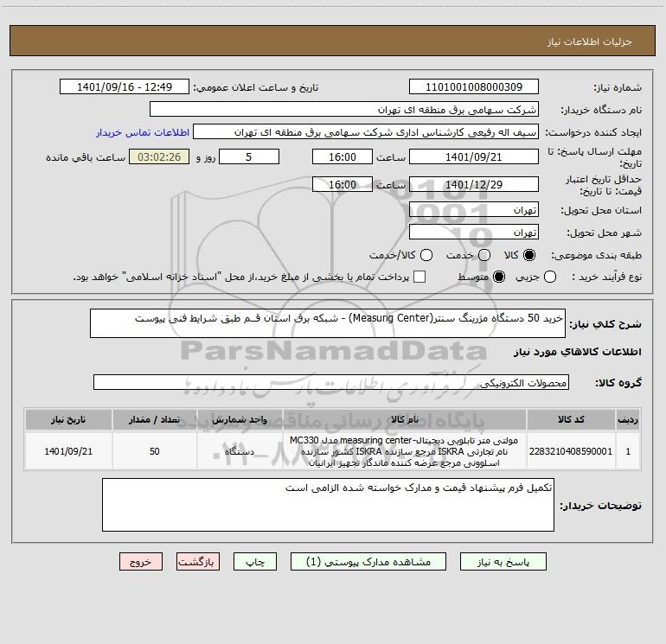The width and height of the screenshot is (666, 644).
Task: Click the توضیحات خریدار text area
Action: [x=328, y=505]
